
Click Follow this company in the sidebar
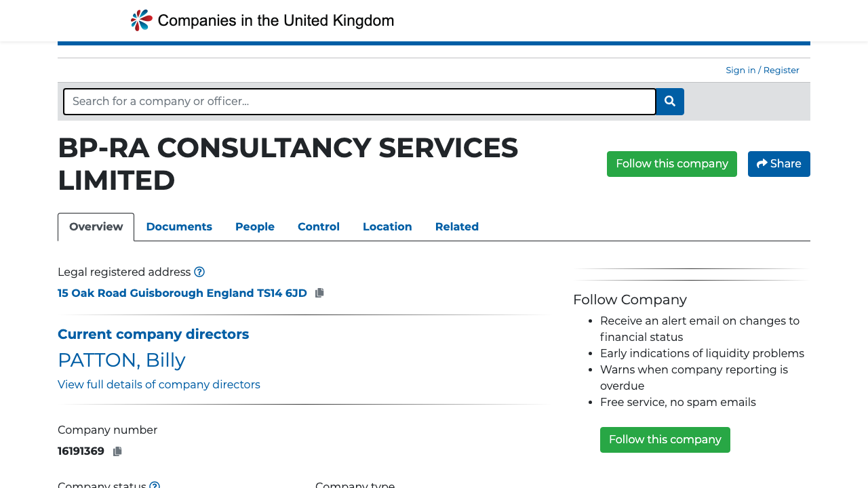tap(665, 439)
